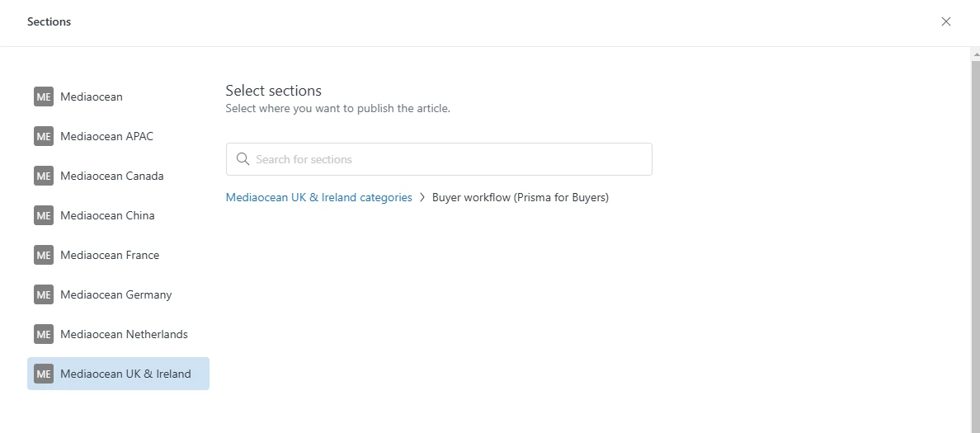Select the ME avatar beside Mediaocean China
The width and height of the screenshot is (980, 433).
click(44, 215)
